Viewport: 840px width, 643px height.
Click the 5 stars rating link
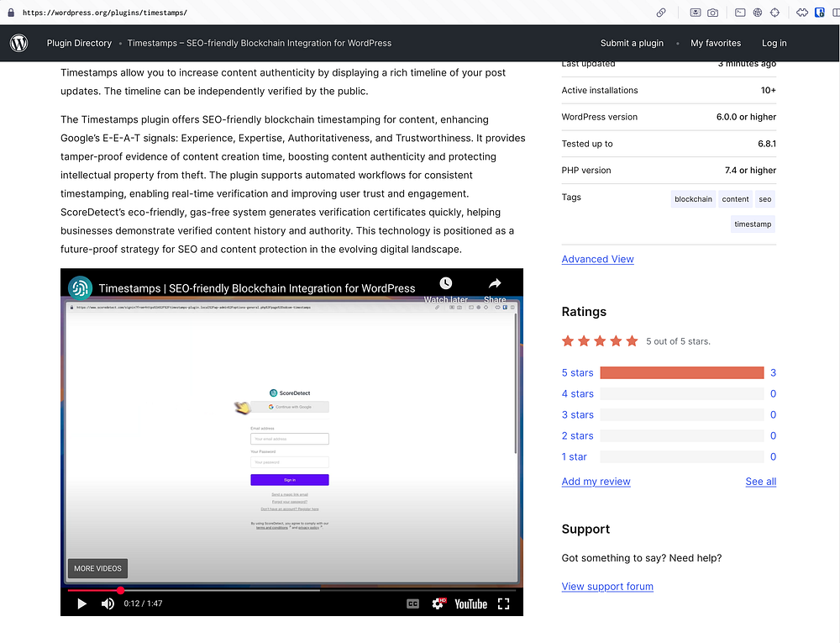[578, 373]
